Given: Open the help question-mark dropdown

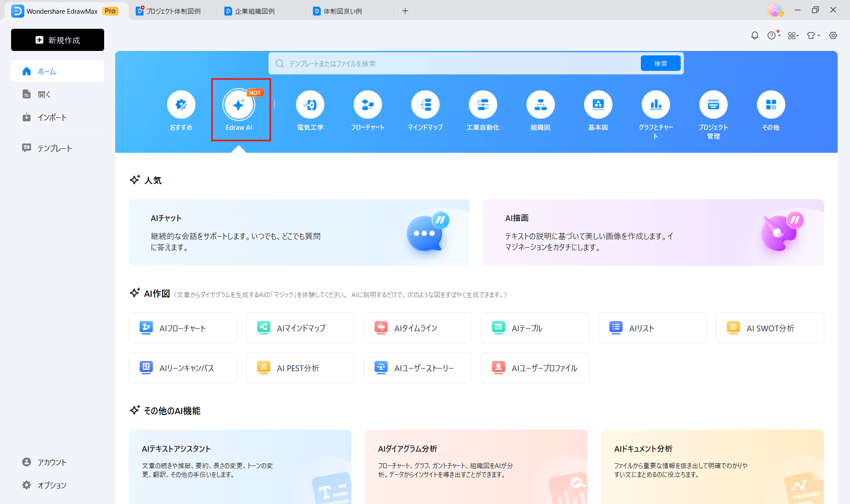Looking at the screenshot, I should [x=773, y=35].
